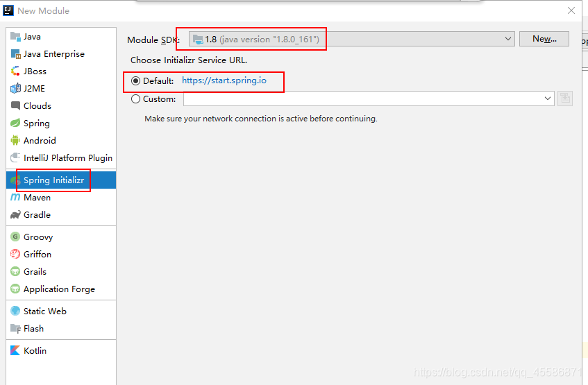588x385 pixels.
Task: Click the Application Forge icon
Action: tap(15, 289)
